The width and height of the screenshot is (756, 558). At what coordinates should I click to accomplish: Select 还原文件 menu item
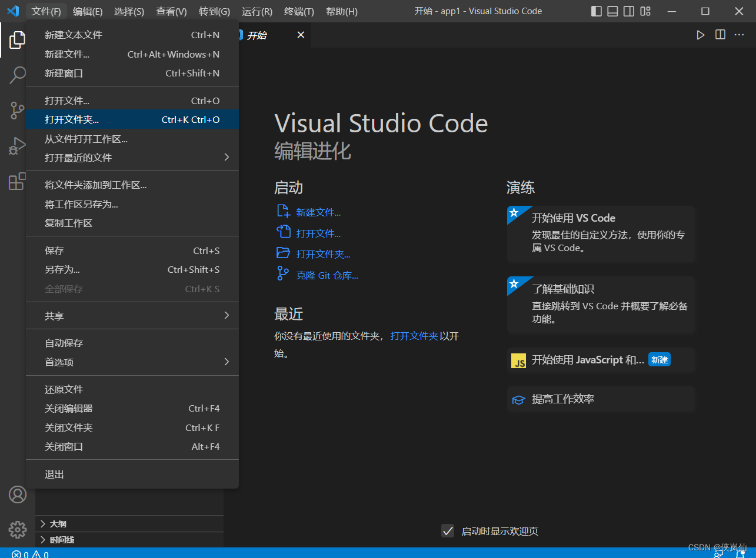point(132,389)
